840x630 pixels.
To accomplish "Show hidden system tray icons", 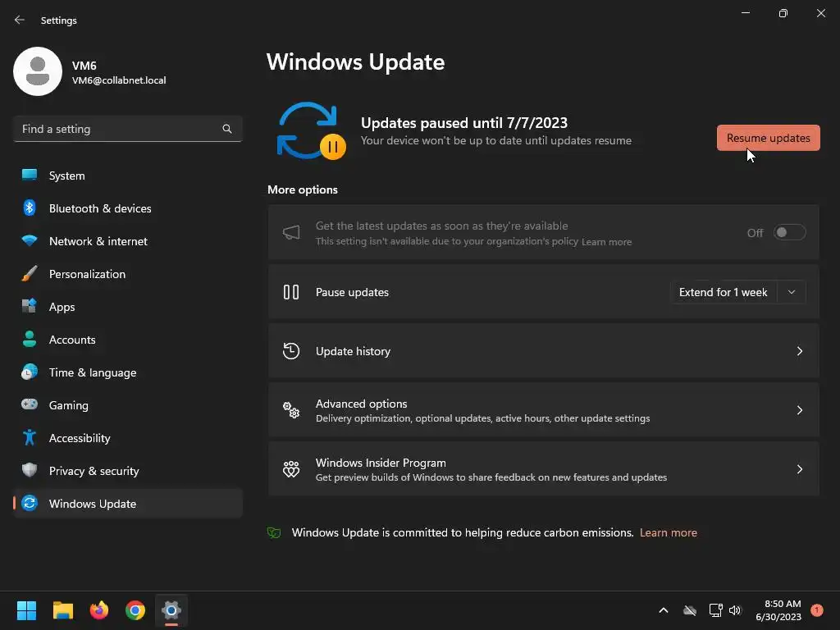I will click(663, 610).
